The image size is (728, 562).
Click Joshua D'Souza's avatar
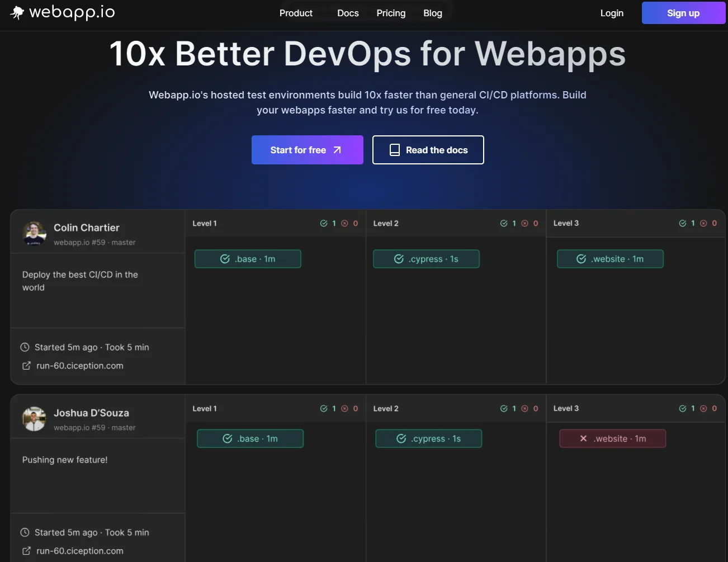click(x=34, y=419)
